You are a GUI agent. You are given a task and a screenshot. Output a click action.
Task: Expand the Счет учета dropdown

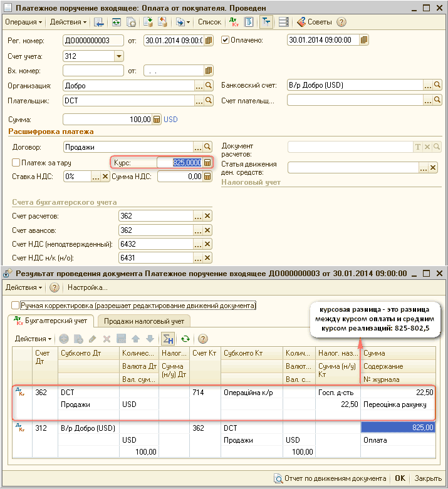(x=119, y=56)
